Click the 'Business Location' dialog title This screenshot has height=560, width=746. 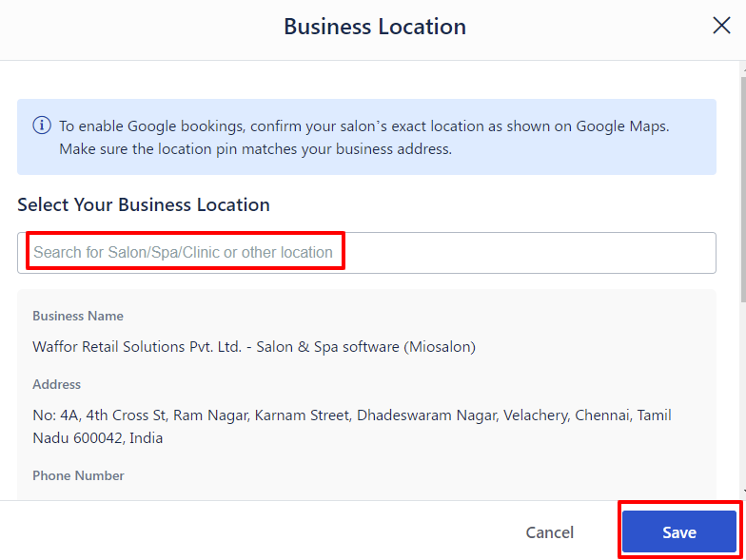[375, 27]
